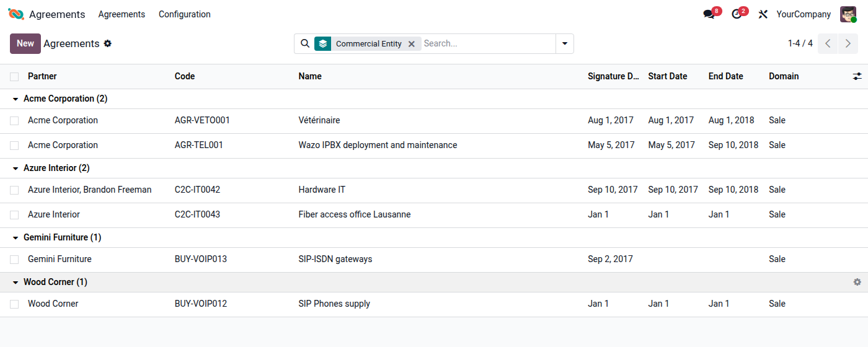Check the AGR-VETO001 row checkbox

tap(14, 121)
